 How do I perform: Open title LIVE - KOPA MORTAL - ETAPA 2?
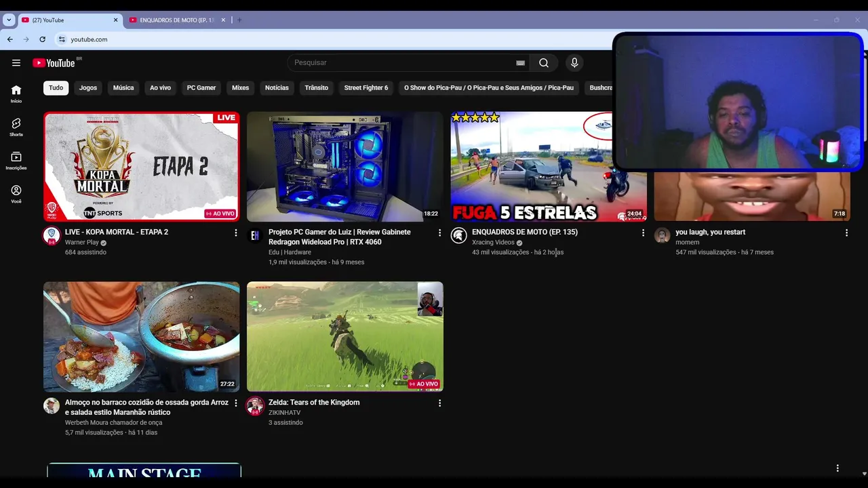[x=117, y=232]
